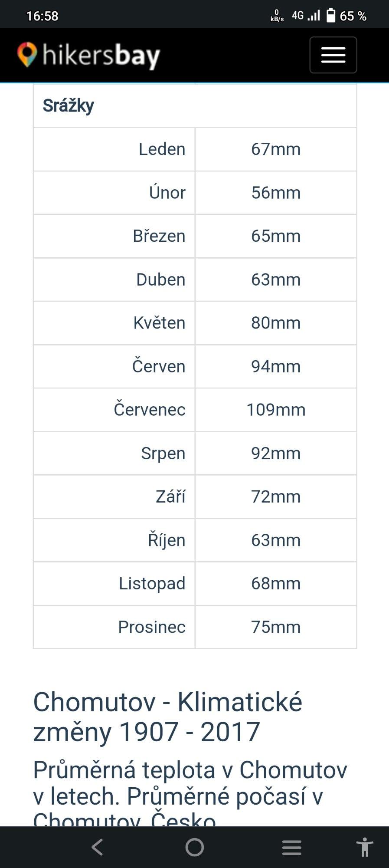Viewport: 389px width, 868px height.
Task: Tap the accessibility person icon
Action: [365, 847]
